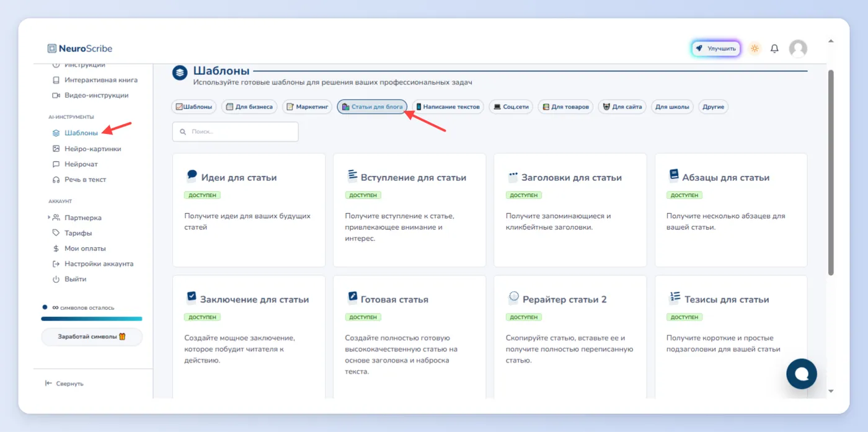Open the Соц.сети tab
The width and height of the screenshot is (868, 432).
coord(511,107)
